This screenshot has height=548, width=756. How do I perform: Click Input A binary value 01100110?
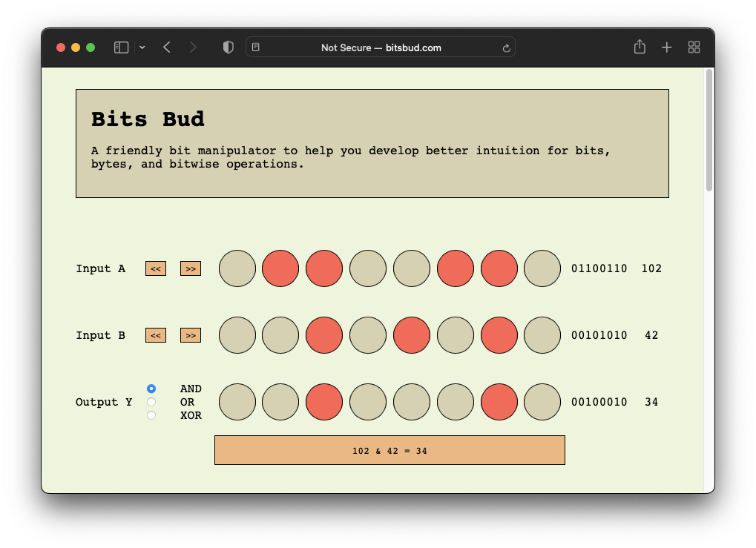[x=599, y=268]
